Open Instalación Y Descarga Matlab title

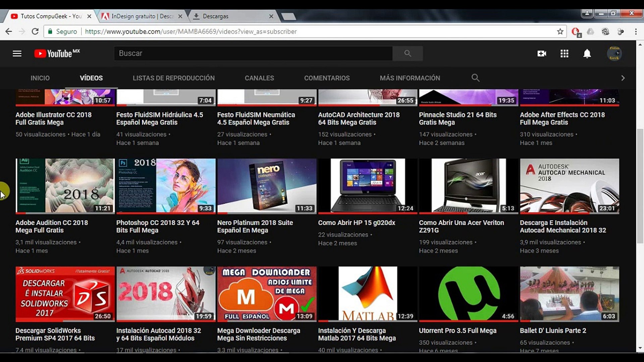pyautogui.click(x=357, y=335)
